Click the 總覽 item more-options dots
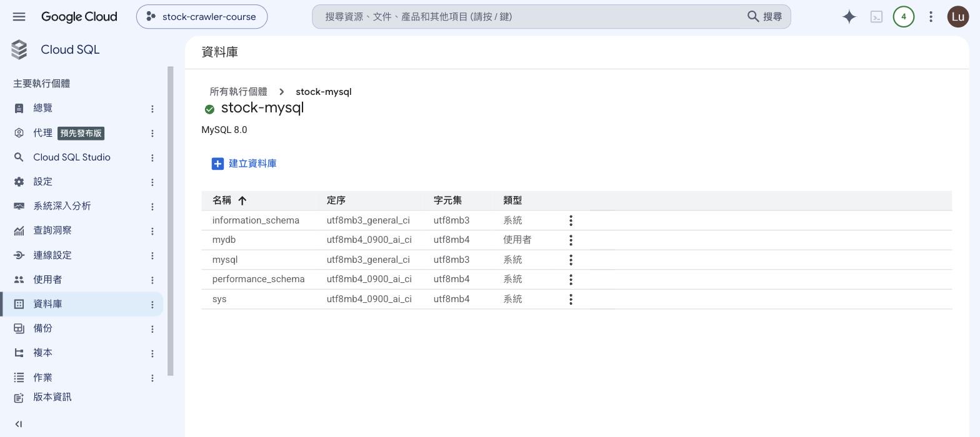 click(152, 109)
